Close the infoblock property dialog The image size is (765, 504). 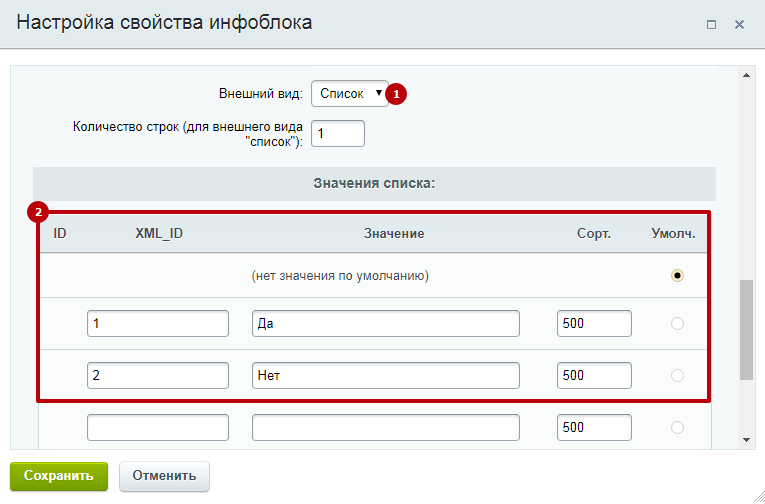point(740,24)
